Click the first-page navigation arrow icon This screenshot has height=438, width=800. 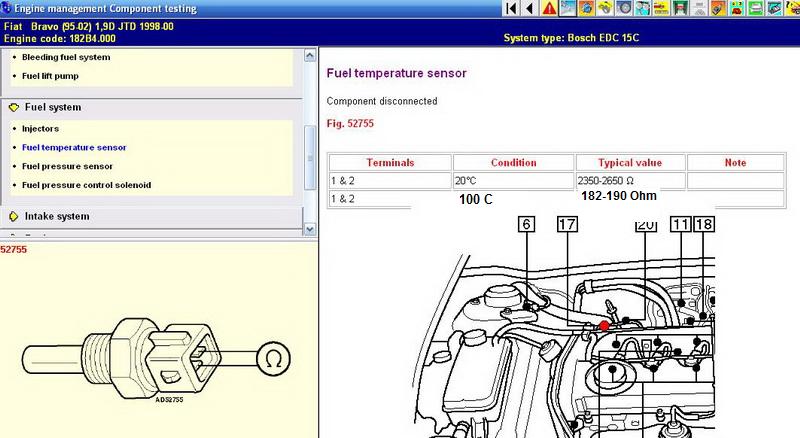pyautogui.click(x=512, y=9)
